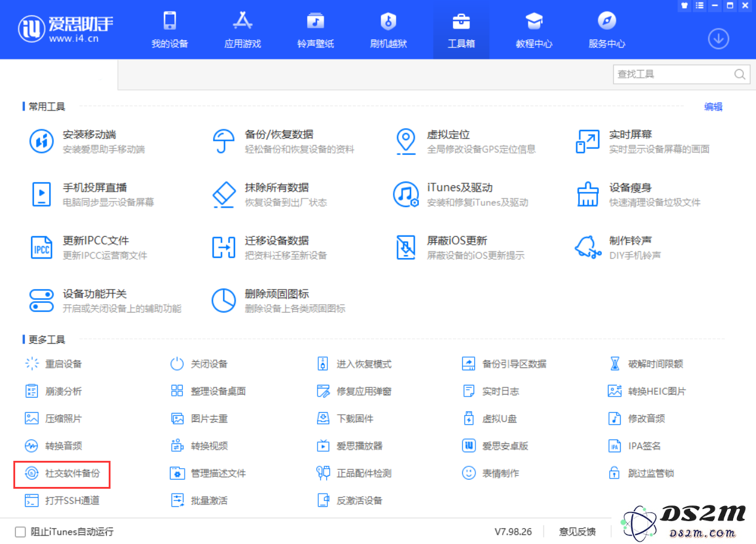Viewport: 756px width, 544px height.
Task: Click the search magnifier icon
Action: coord(740,74)
